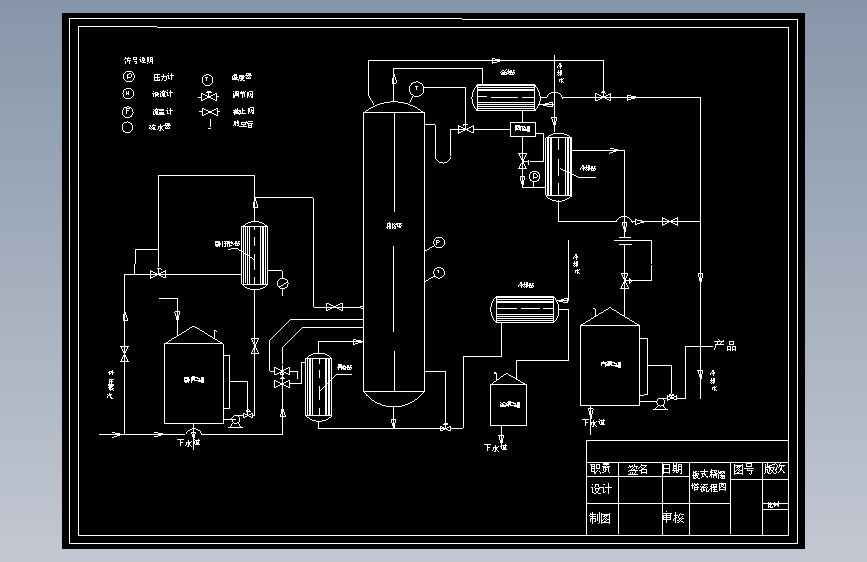Click the P gauge attached to the main column

tap(438, 242)
